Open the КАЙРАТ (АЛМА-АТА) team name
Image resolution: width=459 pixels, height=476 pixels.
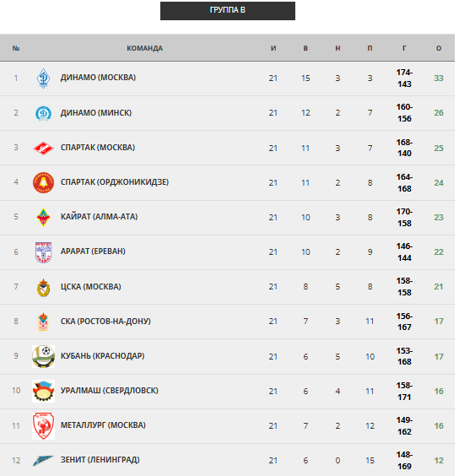pyautogui.click(x=99, y=216)
